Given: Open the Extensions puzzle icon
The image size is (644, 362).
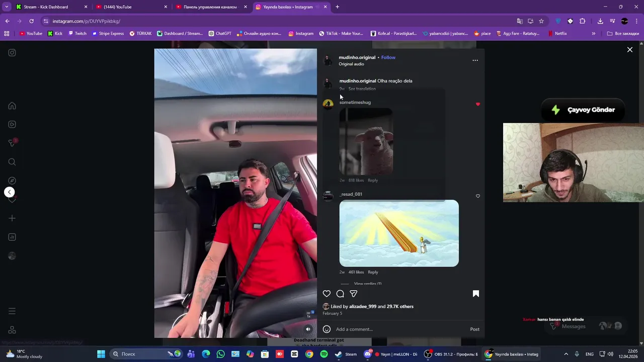Looking at the screenshot, I should coord(582,21).
